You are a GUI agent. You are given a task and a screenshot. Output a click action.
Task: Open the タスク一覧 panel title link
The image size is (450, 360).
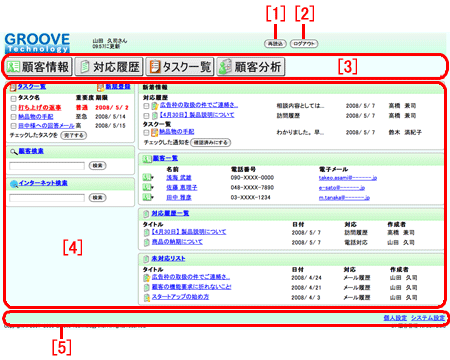pyautogui.click(x=31, y=87)
